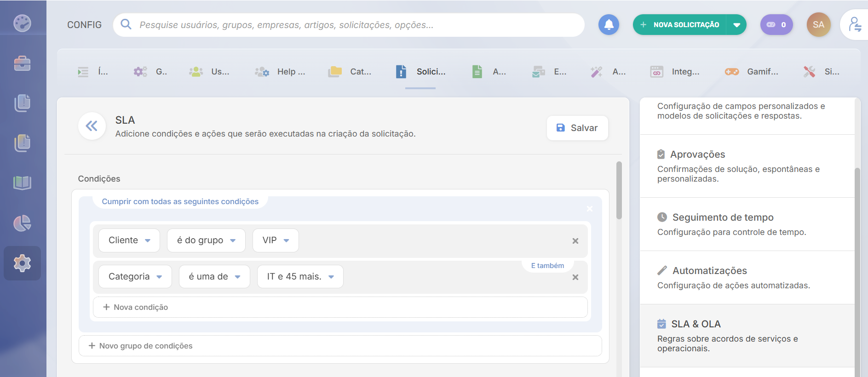Image resolution: width=868 pixels, height=377 pixels.
Task: Open the knowledge base book icon
Action: point(22,183)
